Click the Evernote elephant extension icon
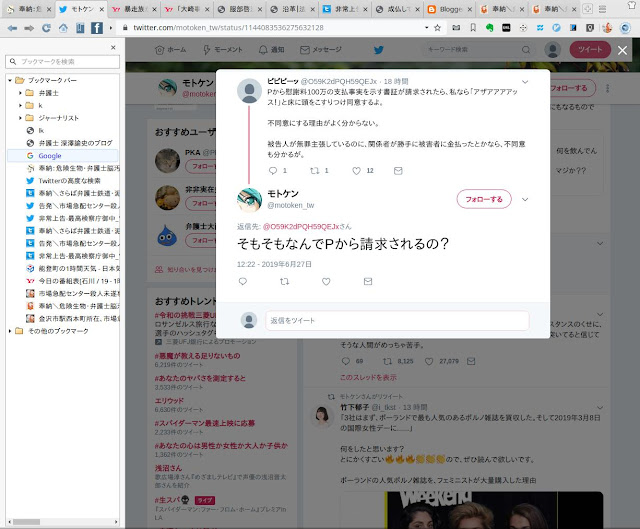640x529 pixels. [x=489, y=28]
